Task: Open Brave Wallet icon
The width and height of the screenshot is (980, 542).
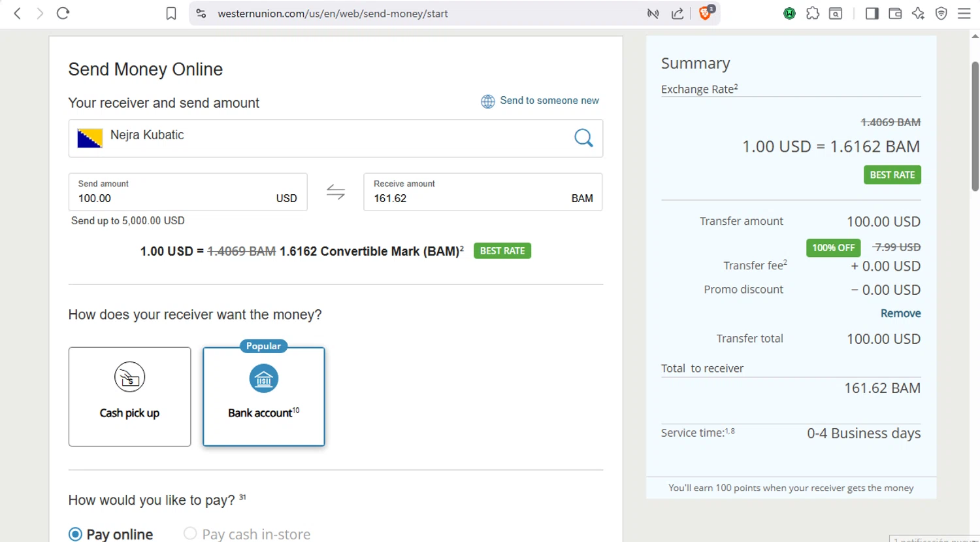Action: (895, 13)
